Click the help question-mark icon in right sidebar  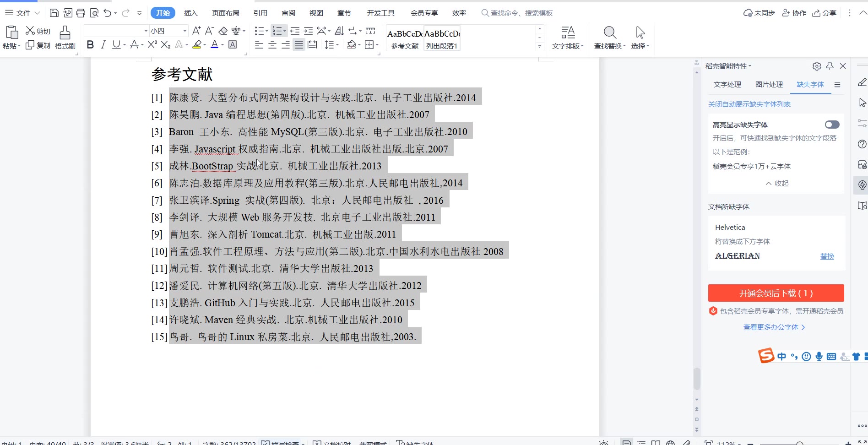(x=862, y=144)
